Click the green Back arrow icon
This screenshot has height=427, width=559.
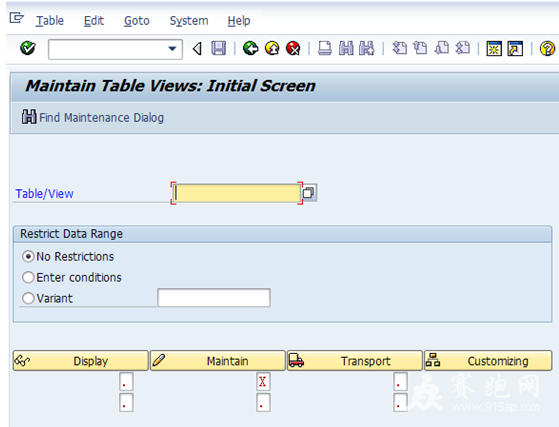pyautogui.click(x=251, y=48)
